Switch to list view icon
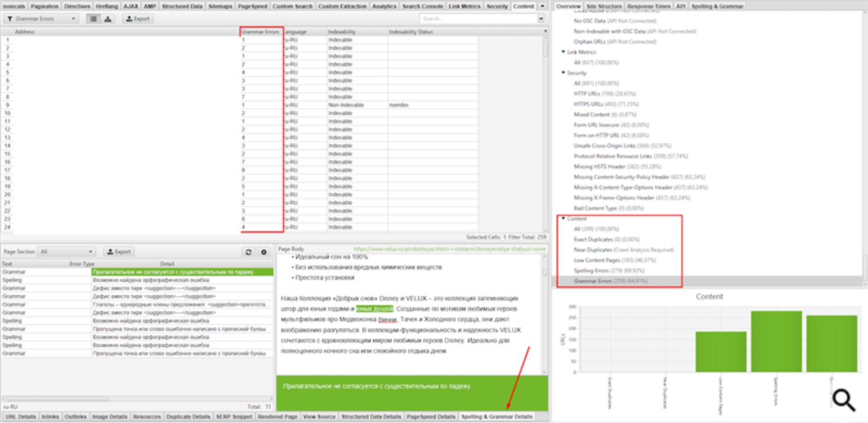Image resolution: width=868 pixels, height=423 pixels. click(x=93, y=19)
